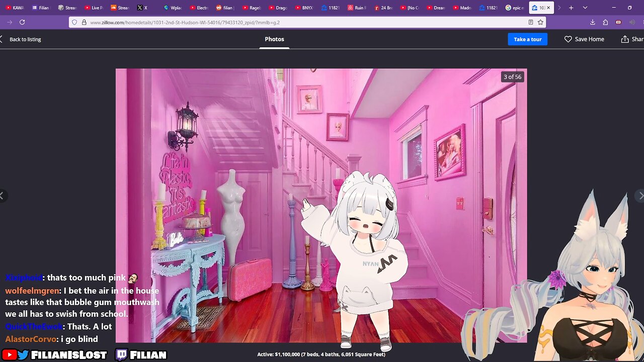Toggle reader view in address bar
Viewport: 644px width, 362px height.
click(x=531, y=22)
